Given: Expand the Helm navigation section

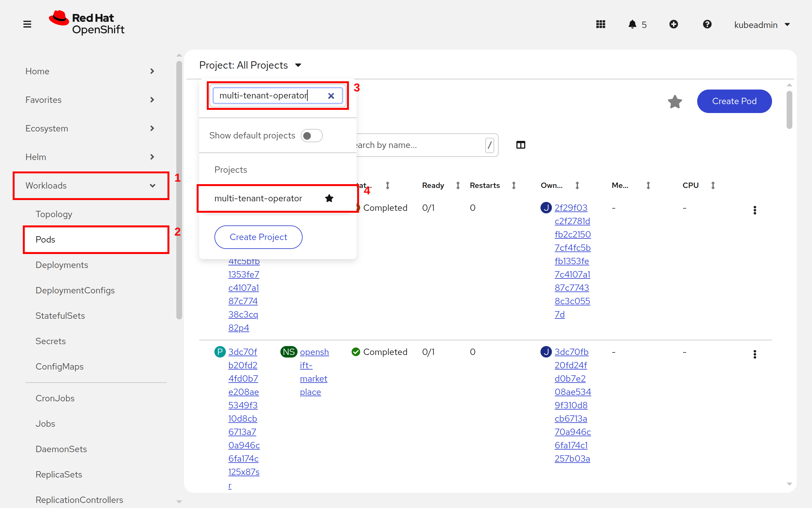Looking at the screenshot, I should 90,157.
